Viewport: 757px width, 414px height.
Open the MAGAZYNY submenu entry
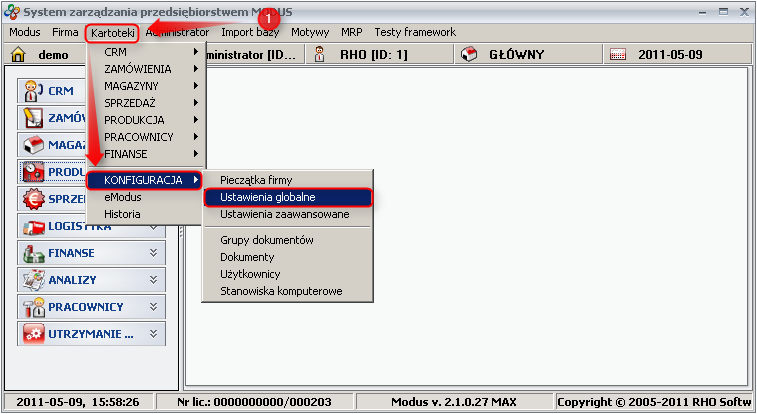[x=146, y=86]
